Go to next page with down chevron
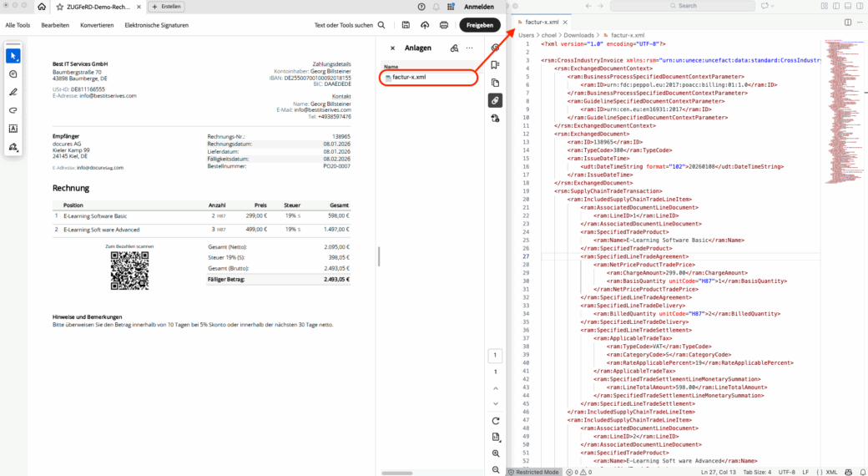This screenshot has height=476, width=868. (x=496, y=403)
